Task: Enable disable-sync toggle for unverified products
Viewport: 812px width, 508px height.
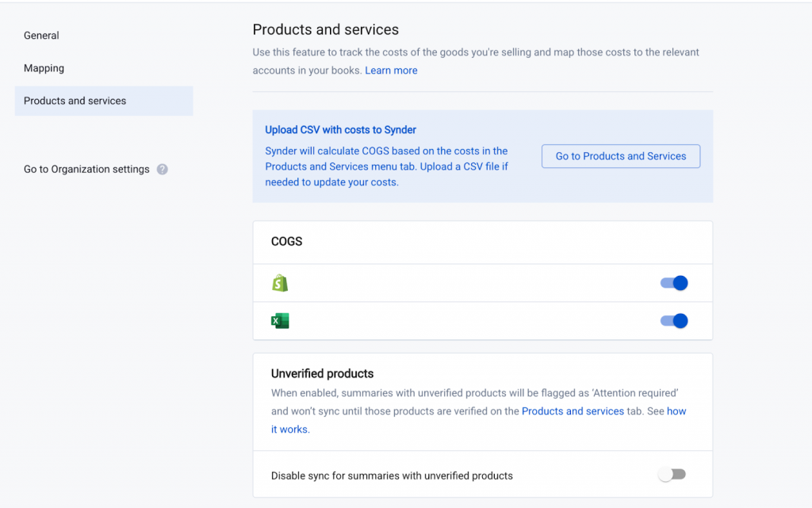Action: pos(672,475)
